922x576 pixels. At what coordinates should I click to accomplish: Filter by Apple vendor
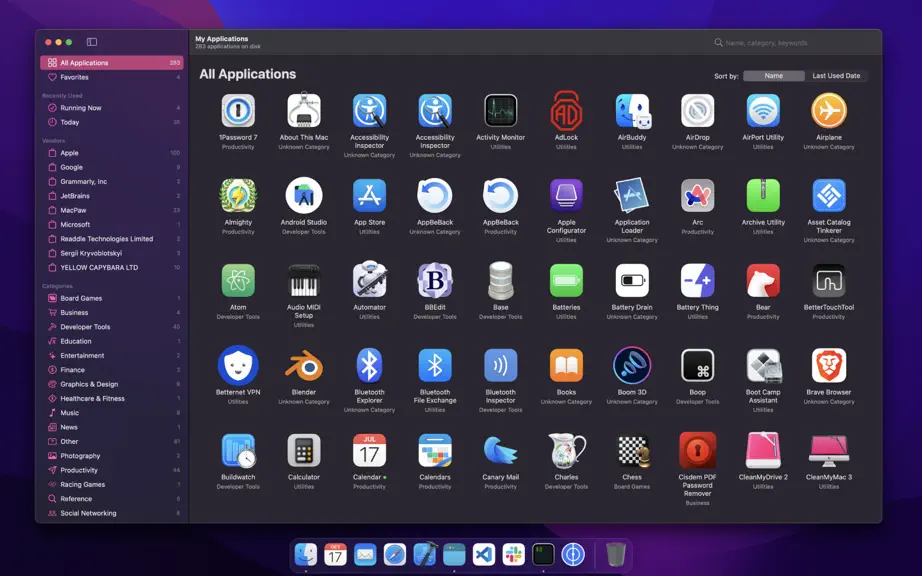click(112, 153)
